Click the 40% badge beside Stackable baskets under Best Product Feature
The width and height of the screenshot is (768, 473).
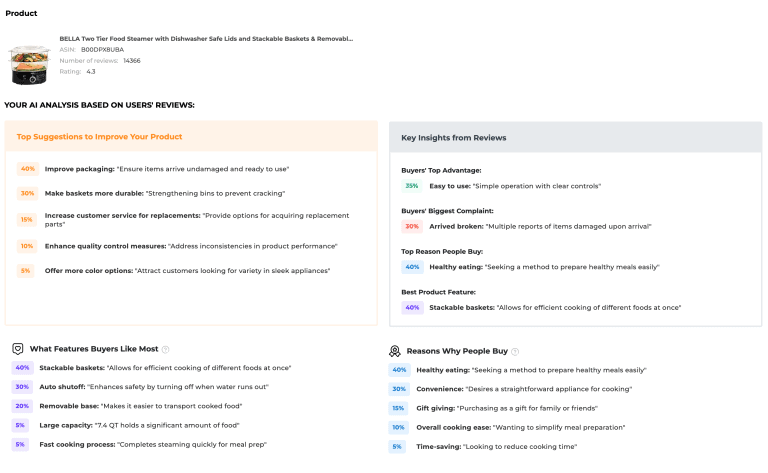pyautogui.click(x=412, y=307)
